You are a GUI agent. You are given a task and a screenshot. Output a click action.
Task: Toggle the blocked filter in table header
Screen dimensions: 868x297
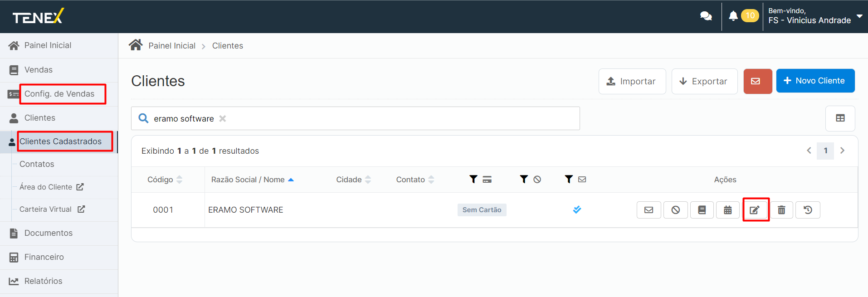tap(530, 180)
